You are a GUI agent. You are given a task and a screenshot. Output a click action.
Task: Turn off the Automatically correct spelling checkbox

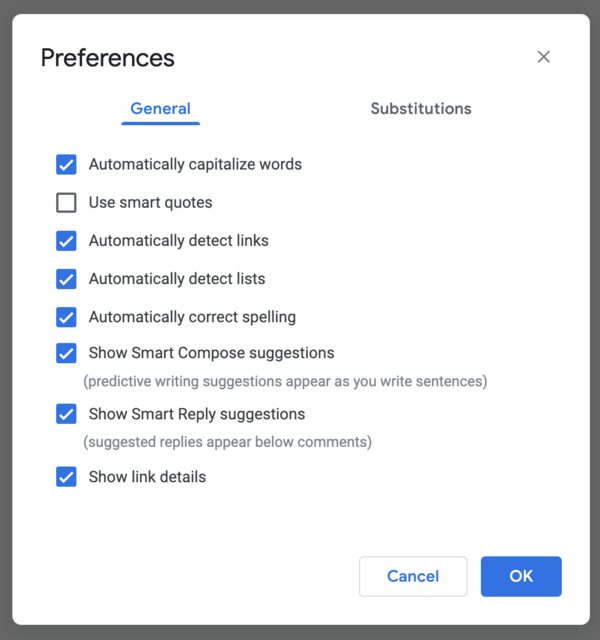(x=66, y=317)
